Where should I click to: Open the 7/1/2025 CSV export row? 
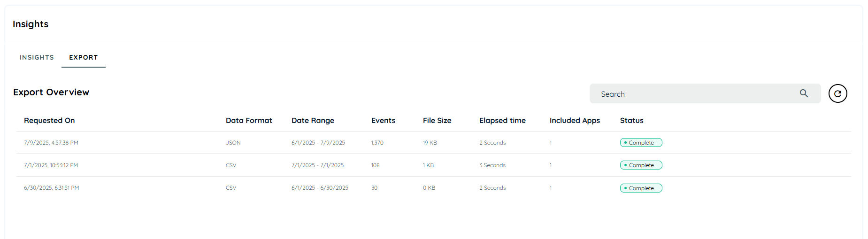coord(434,165)
